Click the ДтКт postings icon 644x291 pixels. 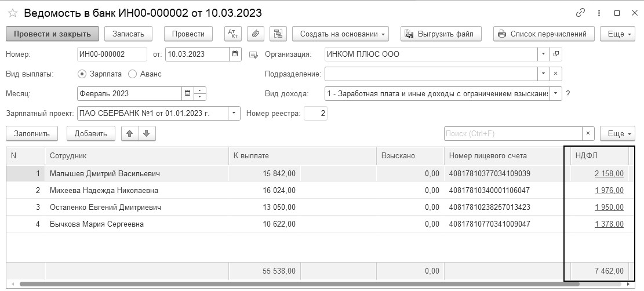(x=232, y=34)
